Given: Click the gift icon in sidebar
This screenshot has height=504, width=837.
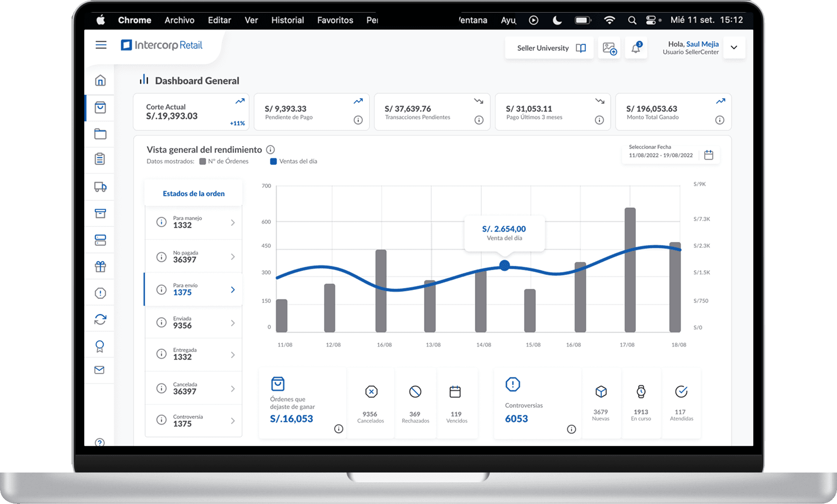Looking at the screenshot, I should pos(100,266).
